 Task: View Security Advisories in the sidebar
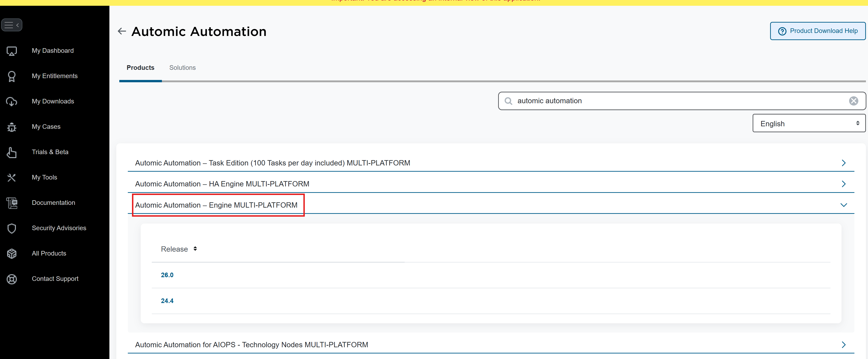pos(59,228)
